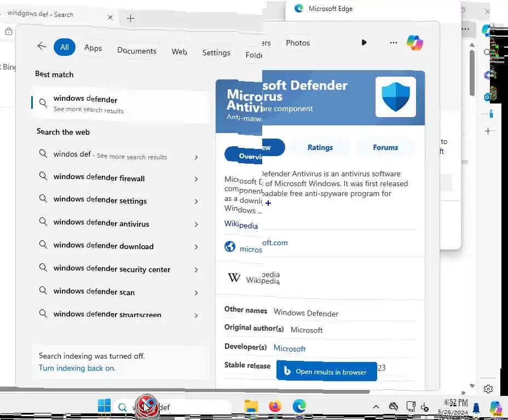Image resolution: width=508 pixels, height=420 pixels.
Task: Click the globe icon beside microsoft.com
Action: pyautogui.click(x=230, y=246)
